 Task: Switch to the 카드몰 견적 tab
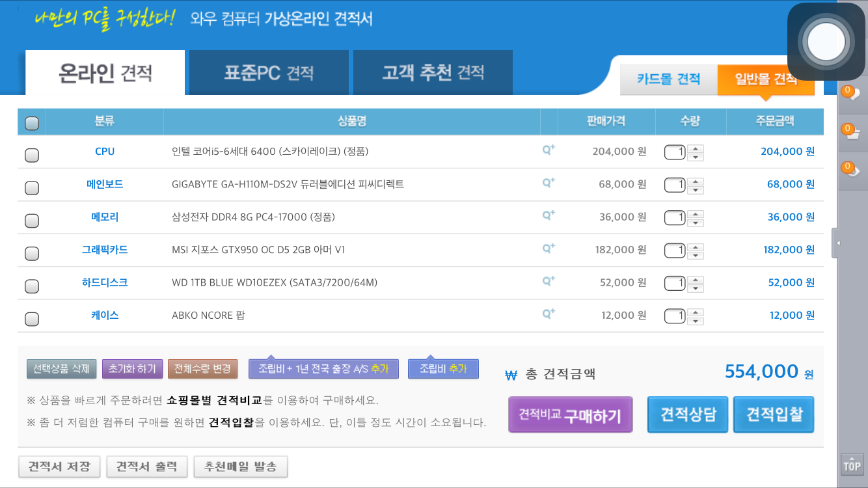tap(668, 79)
